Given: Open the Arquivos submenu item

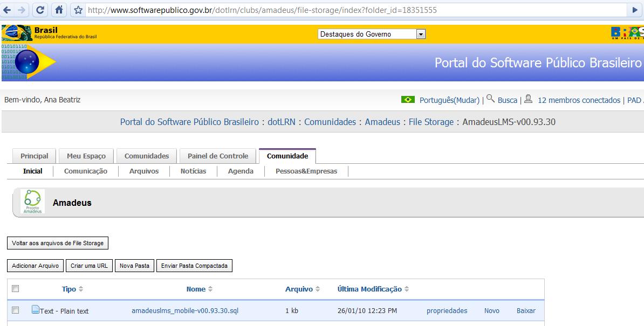Looking at the screenshot, I should point(144,171).
